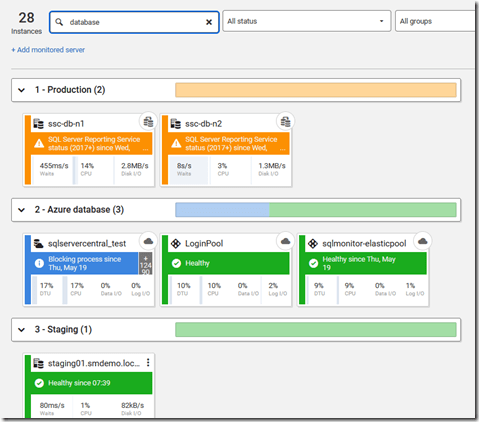The height and width of the screenshot is (422, 479).
Task: Open staging01 three-dot options menu
Action: point(148,363)
